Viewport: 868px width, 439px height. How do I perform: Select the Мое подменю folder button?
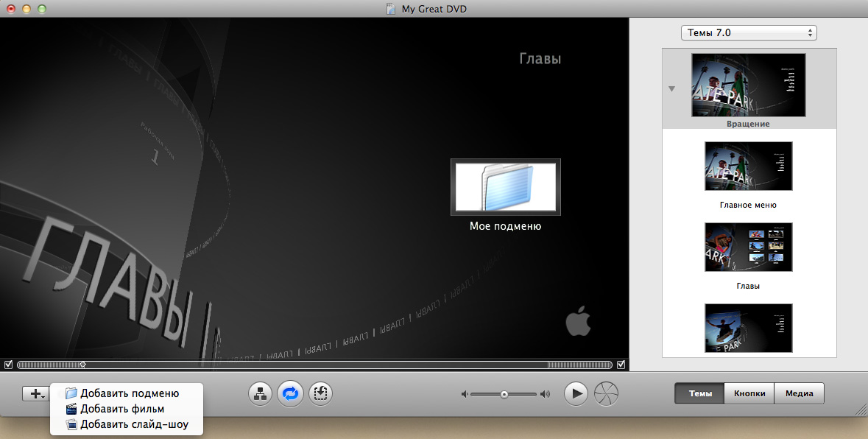tap(505, 187)
